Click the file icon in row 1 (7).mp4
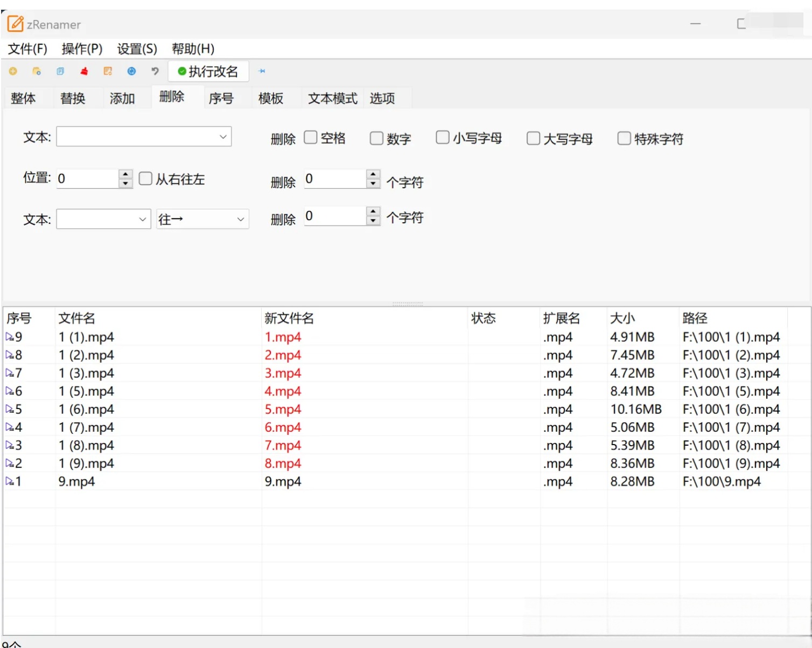Viewport: 812px width, 648px height. coord(10,427)
